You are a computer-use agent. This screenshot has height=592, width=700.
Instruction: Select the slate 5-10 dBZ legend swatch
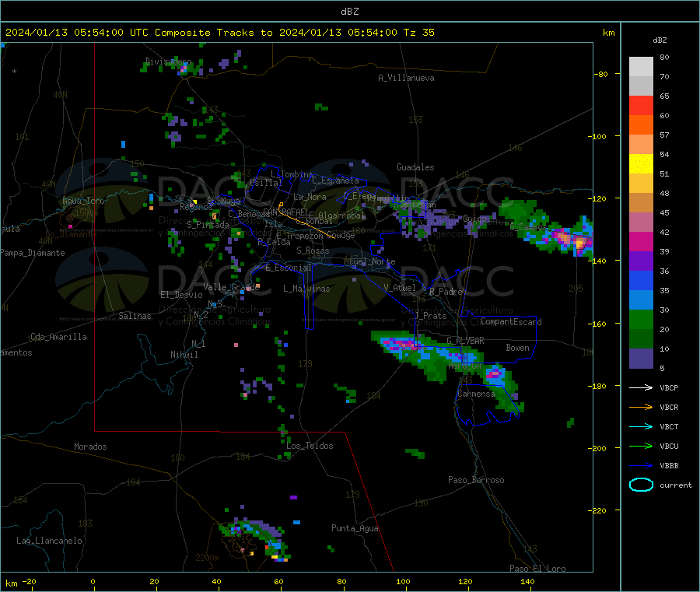641,359
